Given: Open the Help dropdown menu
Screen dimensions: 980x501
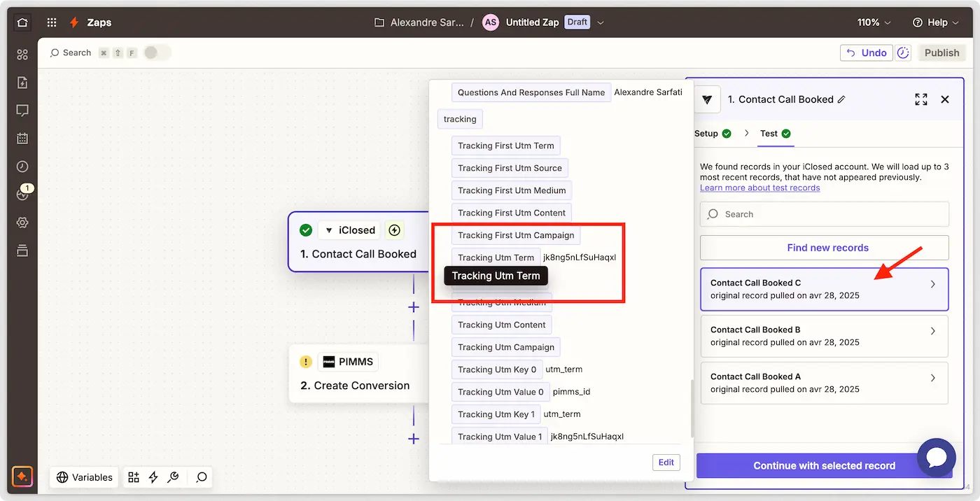Looking at the screenshot, I should click(937, 22).
